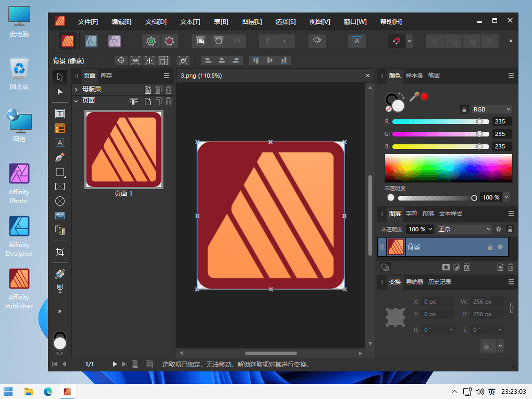Toggle visibility of 背景 layer

(x=500, y=247)
